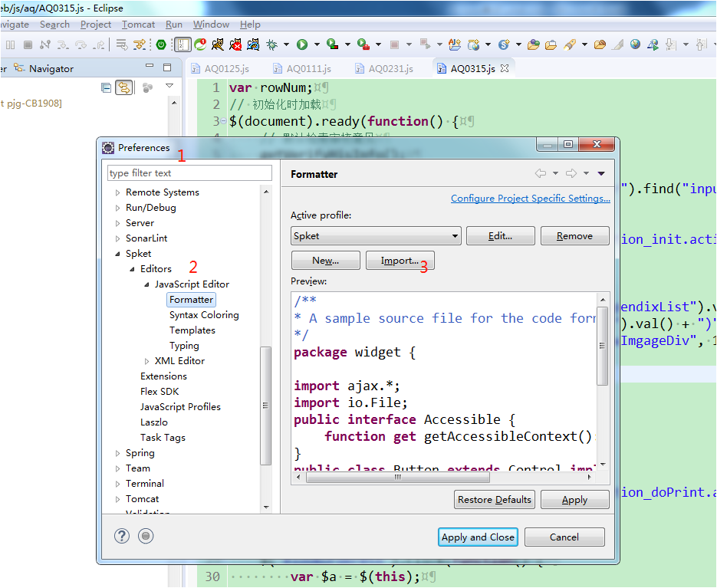Click Restore Defaults button

(x=495, y=499)
